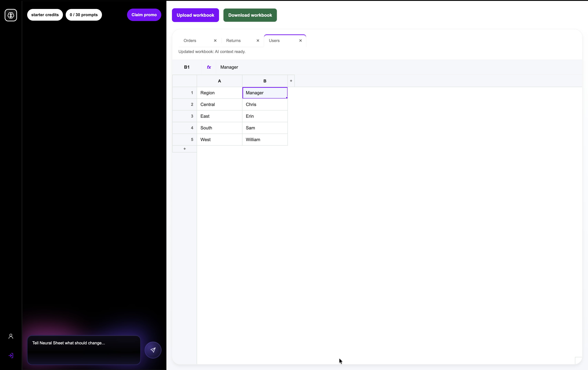This screenshot has height=370, width=588.
Task: Select the Central cell
Action: tap(220, 105)
